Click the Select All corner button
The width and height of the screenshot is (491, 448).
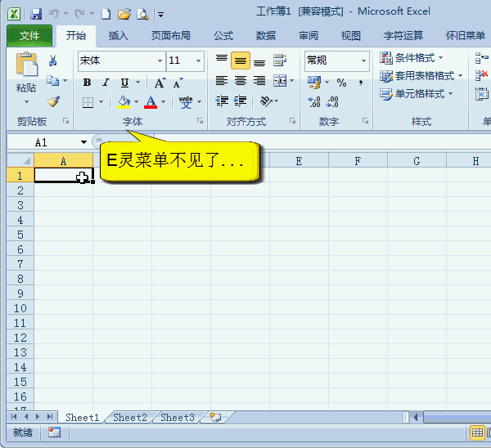(20, 161)
